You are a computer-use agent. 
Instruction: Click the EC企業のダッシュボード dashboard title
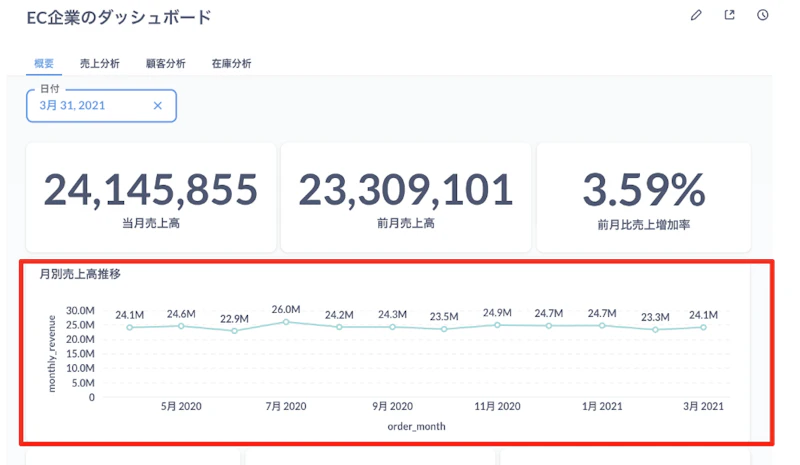point(119,18)
